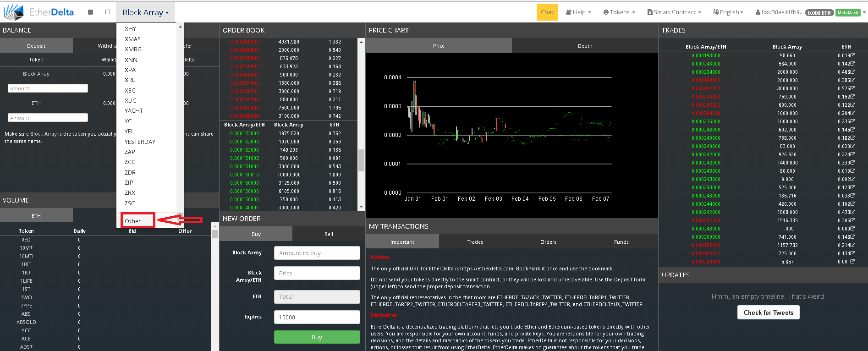Open the Orders transactions tab

(548, 242)
